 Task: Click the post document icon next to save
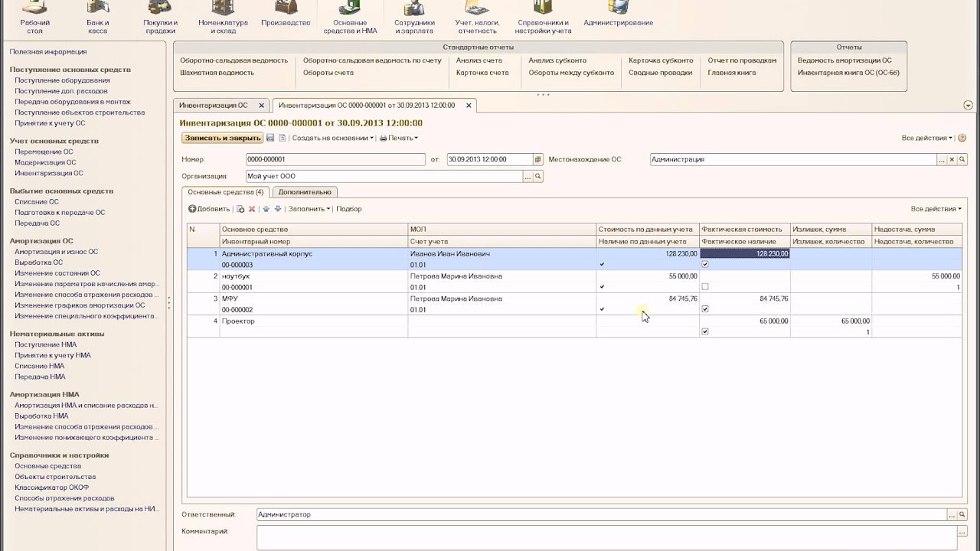pyautogui.click(x=283, y=138)
